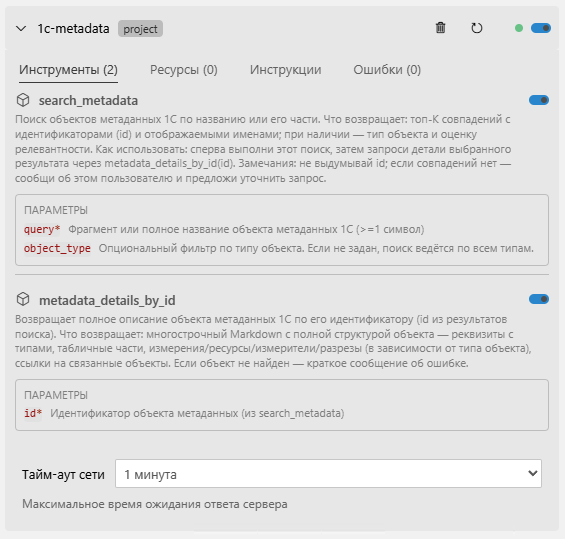Open the Инструкции tab
The height and width of the screenshot is (539, 565).
pos(285,70)
